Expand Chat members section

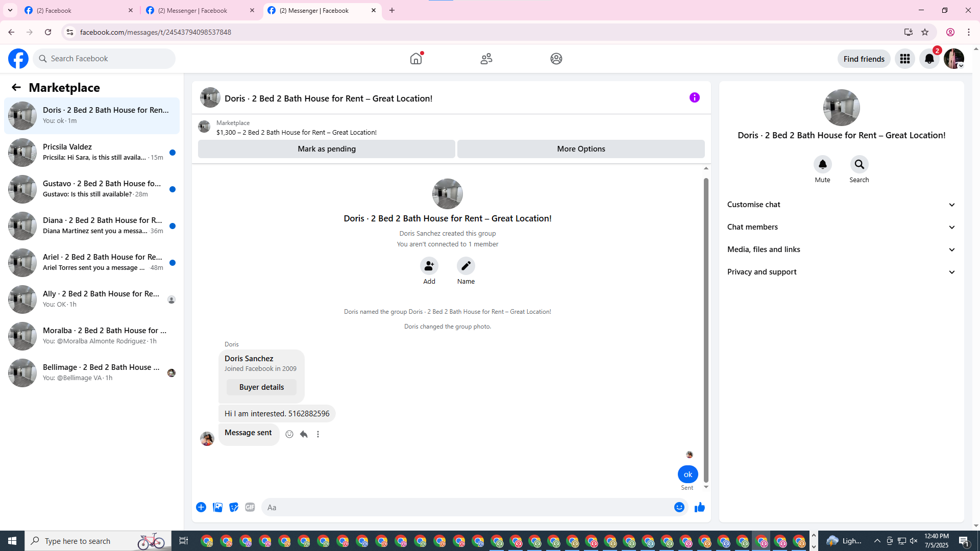(x=841, y=227)
